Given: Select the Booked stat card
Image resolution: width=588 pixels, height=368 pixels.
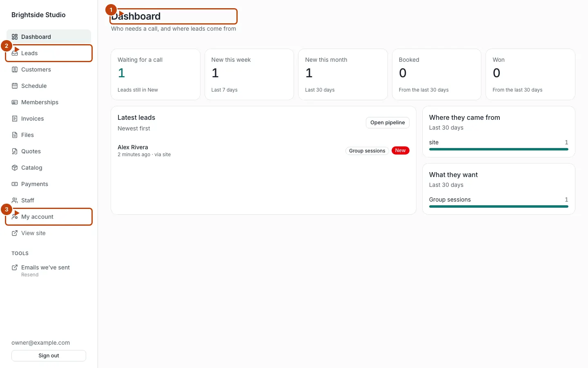Looking at the screenshot, I should 437,74.
